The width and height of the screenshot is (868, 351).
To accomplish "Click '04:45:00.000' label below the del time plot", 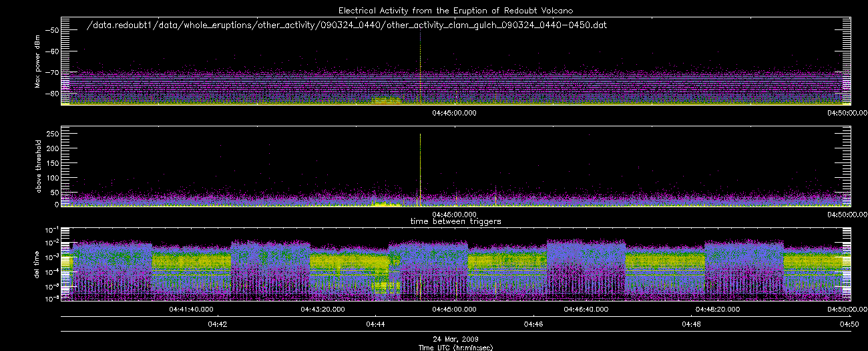I will [455, 310].
